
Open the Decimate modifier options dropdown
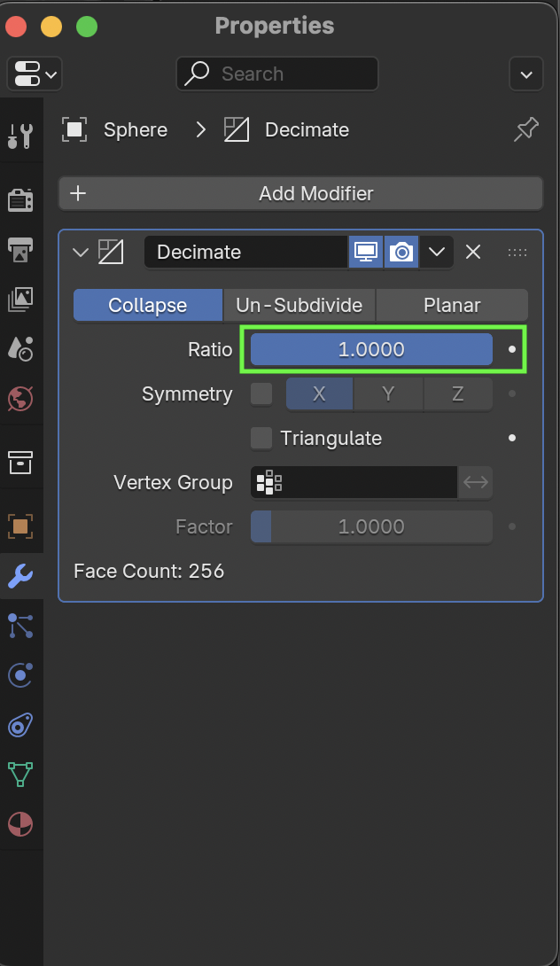[x=436, y=252]
